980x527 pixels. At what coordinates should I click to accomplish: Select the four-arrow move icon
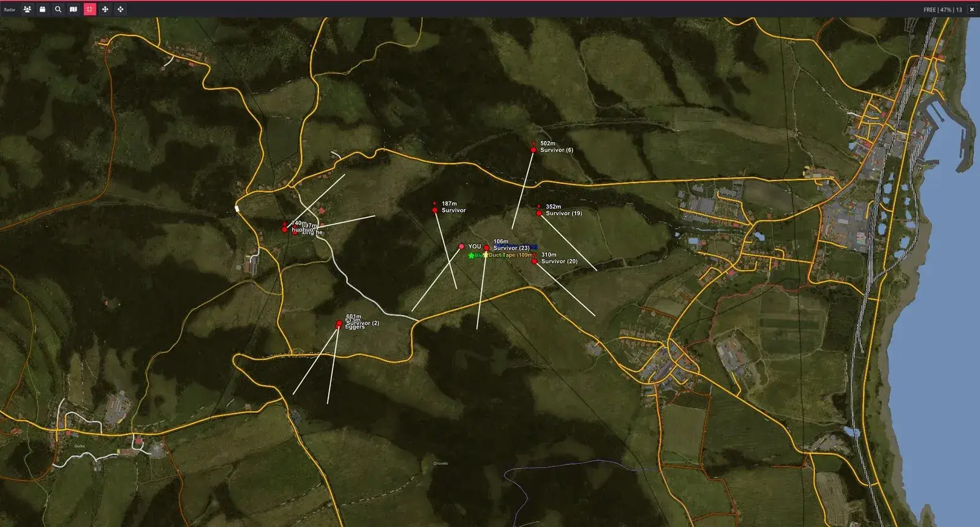(x=105, y=9)
